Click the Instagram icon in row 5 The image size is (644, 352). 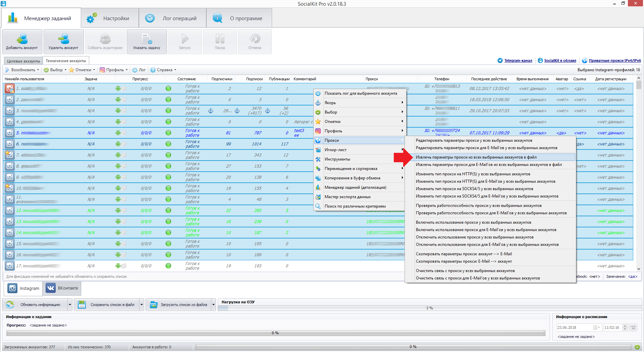tap(10, 133)
